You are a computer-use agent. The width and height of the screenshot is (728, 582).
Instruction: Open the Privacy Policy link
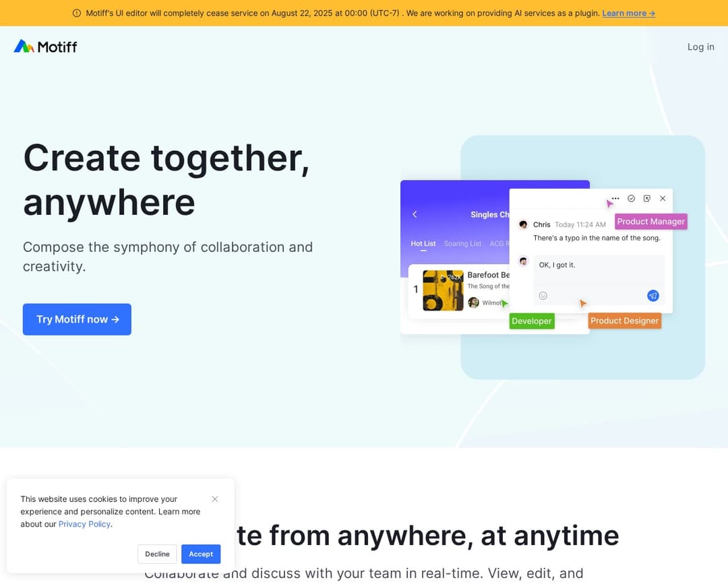click(84, 524)
